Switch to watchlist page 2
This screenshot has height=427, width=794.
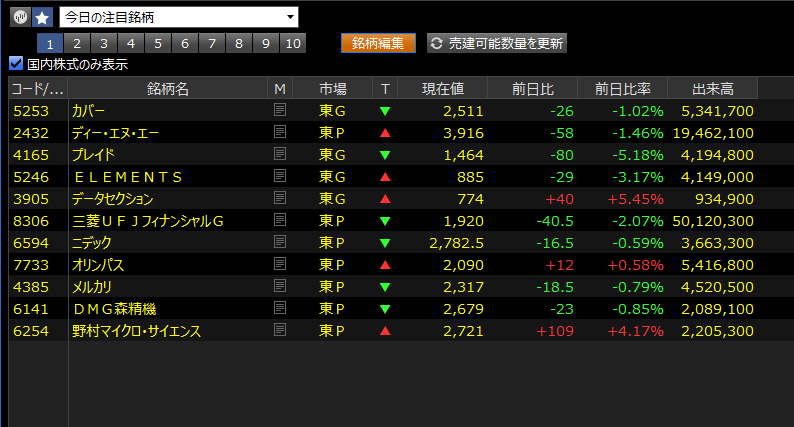(x=77, y=44)
